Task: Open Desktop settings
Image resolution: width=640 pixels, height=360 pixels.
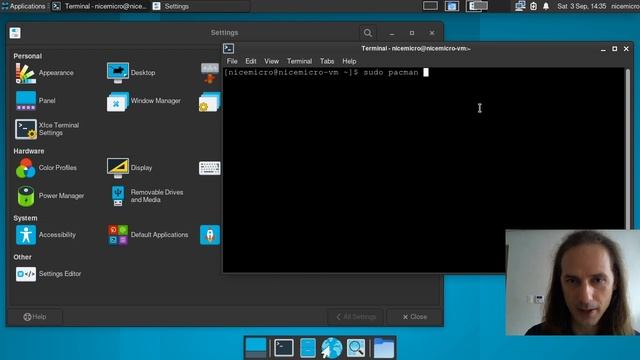Action: [131, 73]
